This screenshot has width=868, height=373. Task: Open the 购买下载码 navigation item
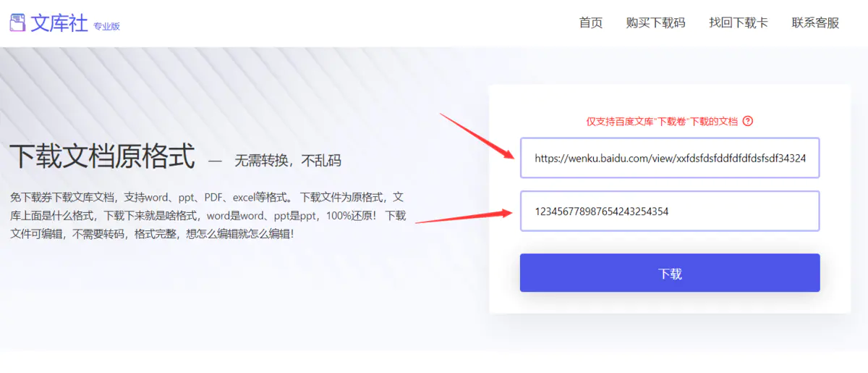point(655,22)
